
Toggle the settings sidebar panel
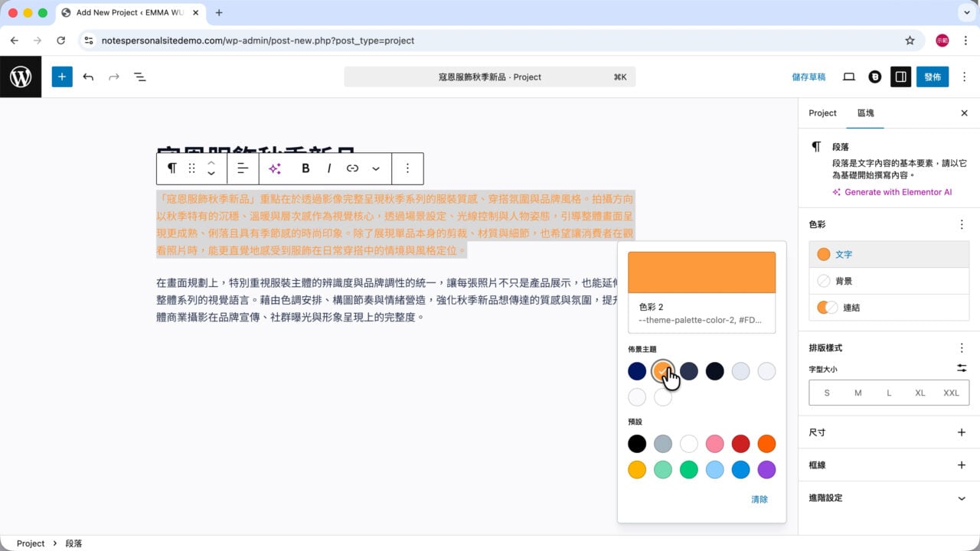click(900, 77)
